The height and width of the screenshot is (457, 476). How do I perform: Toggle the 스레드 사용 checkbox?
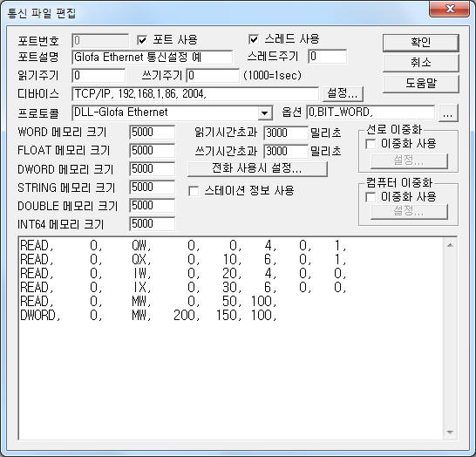tap(253, 39)
